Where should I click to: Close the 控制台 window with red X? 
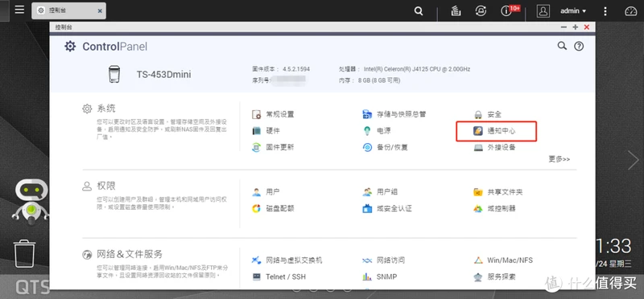click(587, 27)
